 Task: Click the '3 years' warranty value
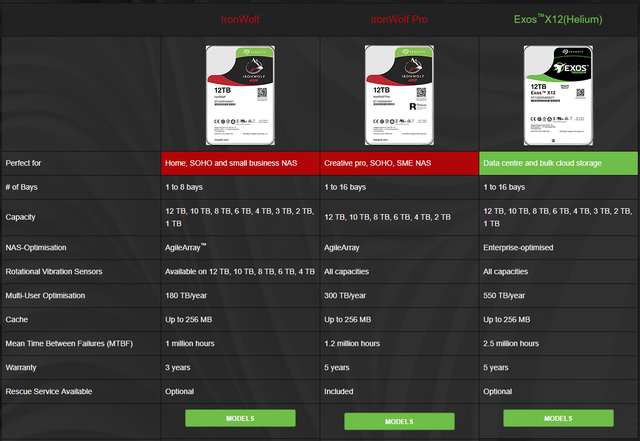point(178,368)
